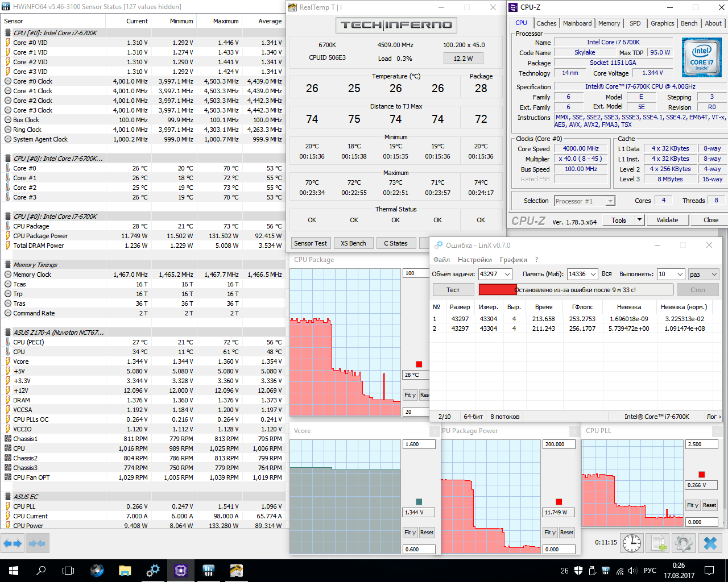728x582 pixels.
Task: Click Fit y in the CPU PLL graph
Action: [693, 505]
